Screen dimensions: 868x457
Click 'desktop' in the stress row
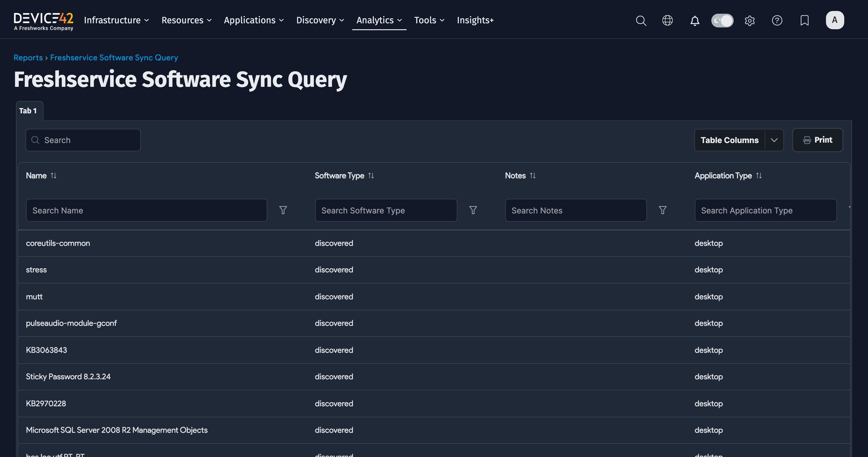pos(709,270)
